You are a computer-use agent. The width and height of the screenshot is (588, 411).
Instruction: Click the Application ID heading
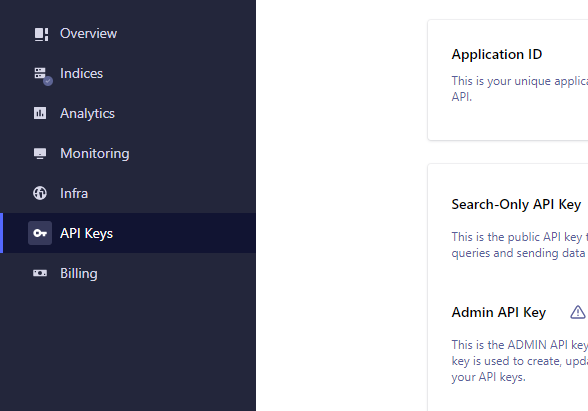click(x=497, y=55)
